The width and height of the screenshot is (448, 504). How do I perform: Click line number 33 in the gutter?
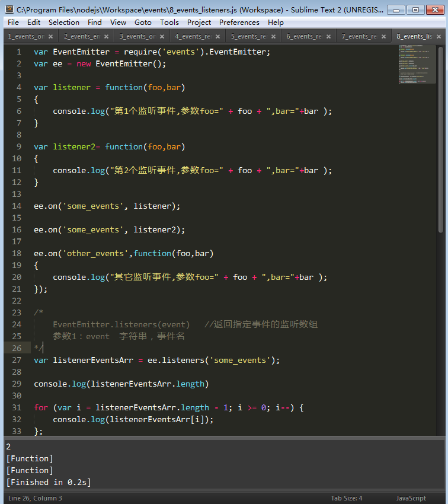click(x=17, y=431)
